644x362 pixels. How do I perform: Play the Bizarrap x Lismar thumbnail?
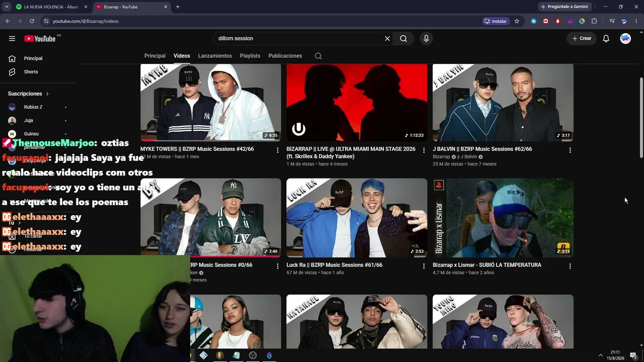(503, 218)
